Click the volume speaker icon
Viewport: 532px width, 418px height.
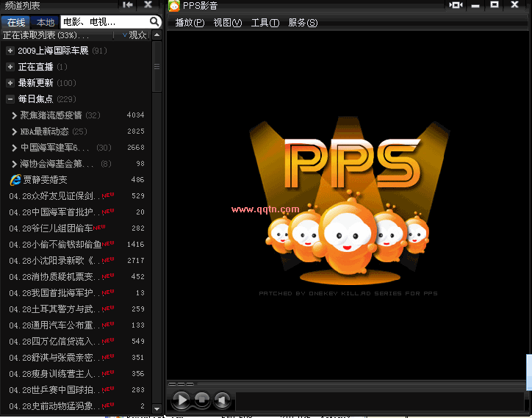[x=222, y=400]
